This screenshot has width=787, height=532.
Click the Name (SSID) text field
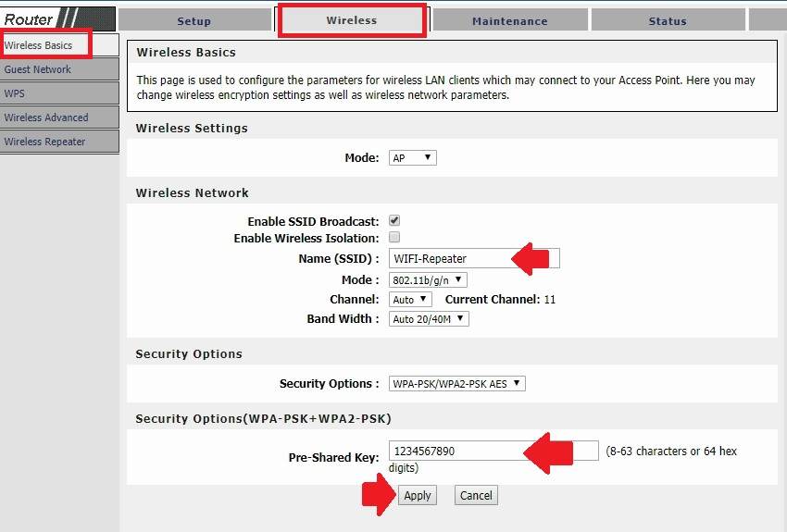(x=449, y=259)
